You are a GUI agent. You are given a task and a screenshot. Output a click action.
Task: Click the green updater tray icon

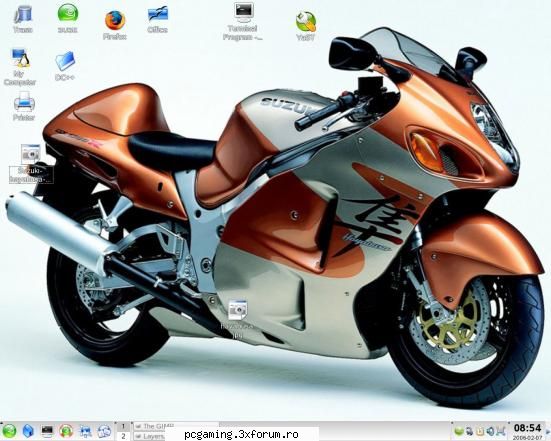[458, 431]
